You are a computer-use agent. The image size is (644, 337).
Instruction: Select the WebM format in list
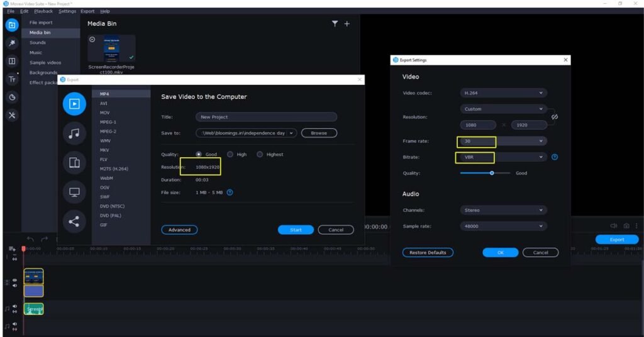click(106, 178)
